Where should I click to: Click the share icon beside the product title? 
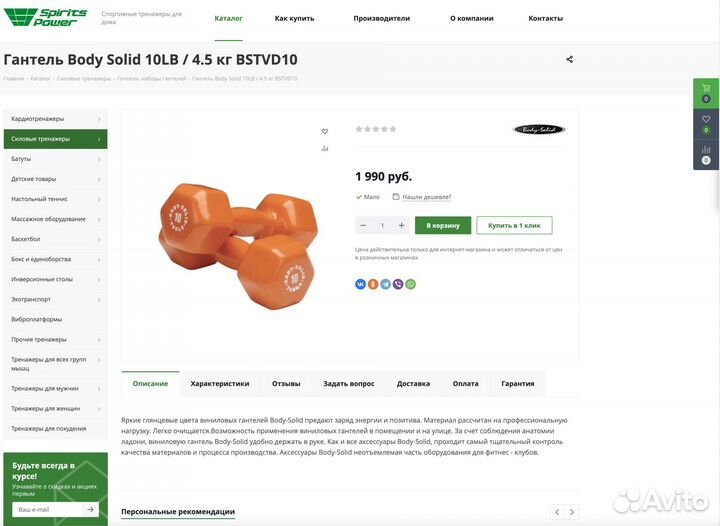click(569, 59)
